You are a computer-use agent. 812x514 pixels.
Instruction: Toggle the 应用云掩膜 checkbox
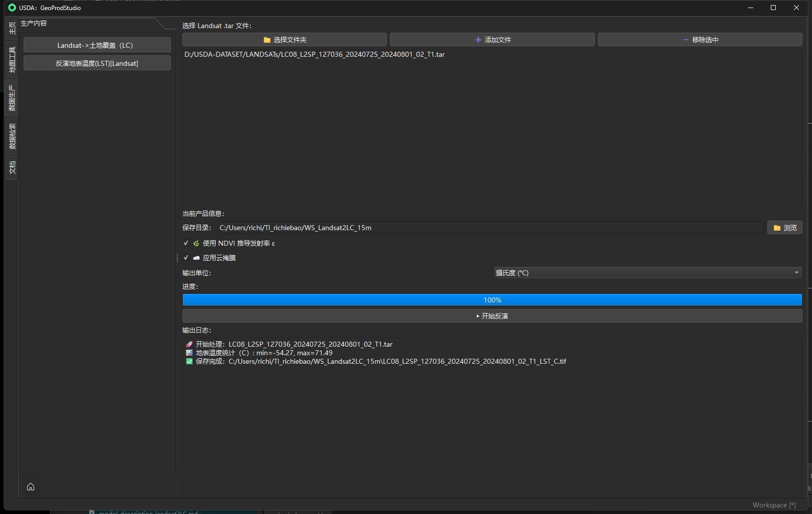tap(186, 258)
